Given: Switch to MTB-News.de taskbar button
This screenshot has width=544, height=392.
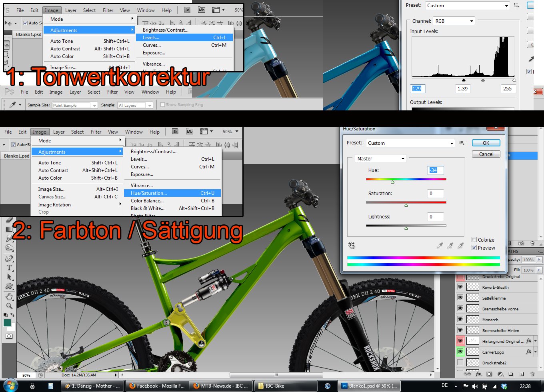Looking at the screenshot, I should point(221,386).
